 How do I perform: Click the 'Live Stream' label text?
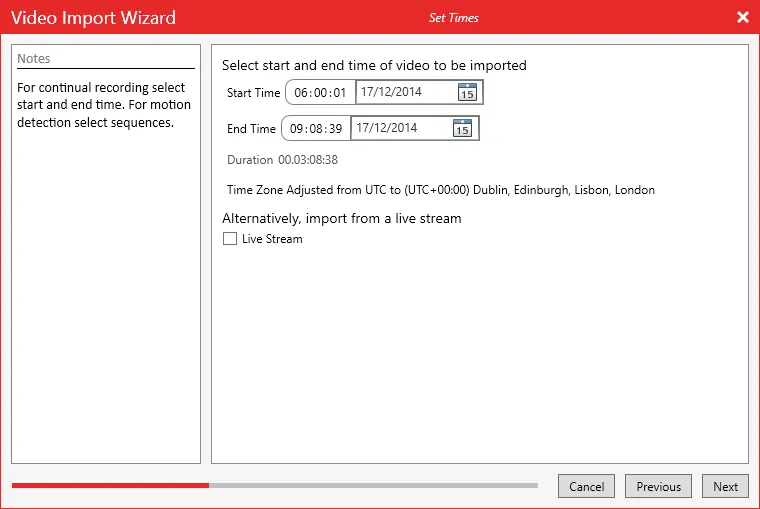[x=272, y=239]
